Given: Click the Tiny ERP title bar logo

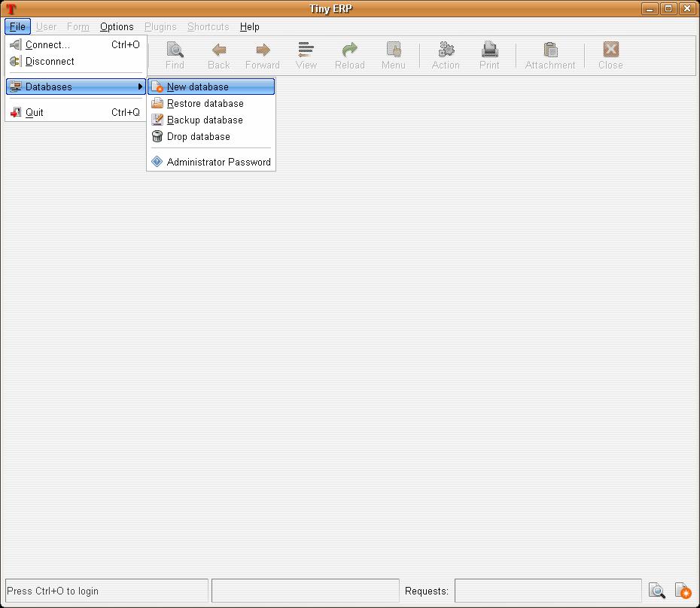Looking at the screenshot, I should click(x=11, y=8).
